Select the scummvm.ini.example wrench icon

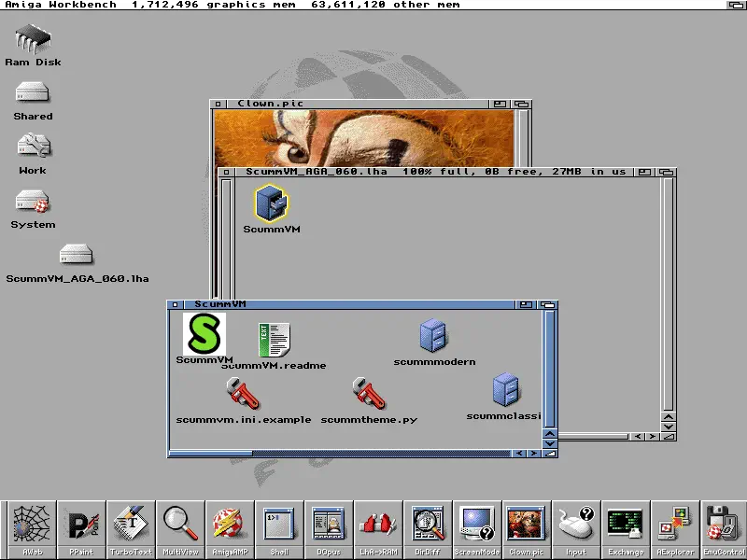pyautogui.click(x=243, y=393)
